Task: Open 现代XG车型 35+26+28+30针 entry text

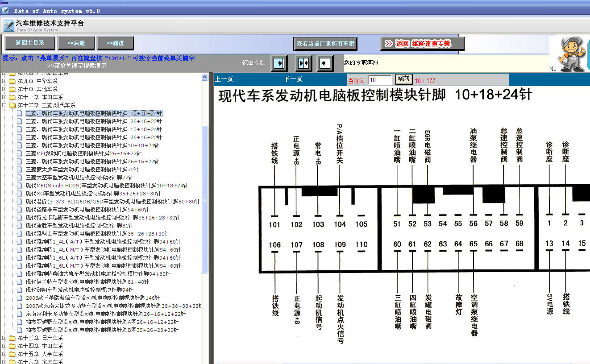Action: 93,194
